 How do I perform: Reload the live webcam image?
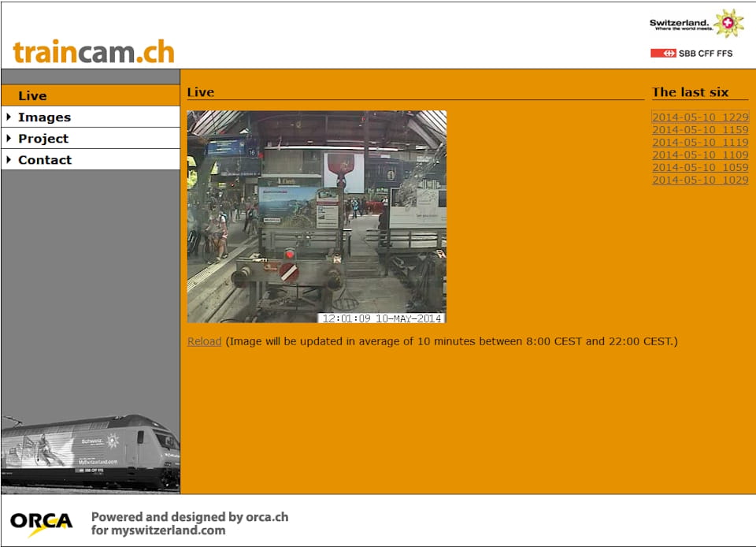[x=204, y=341]
